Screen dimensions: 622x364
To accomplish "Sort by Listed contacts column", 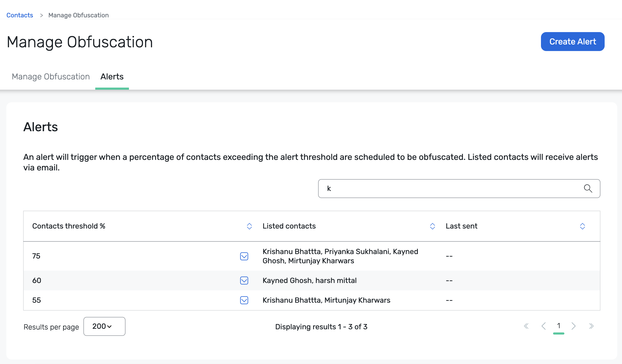I will [432, 226].
